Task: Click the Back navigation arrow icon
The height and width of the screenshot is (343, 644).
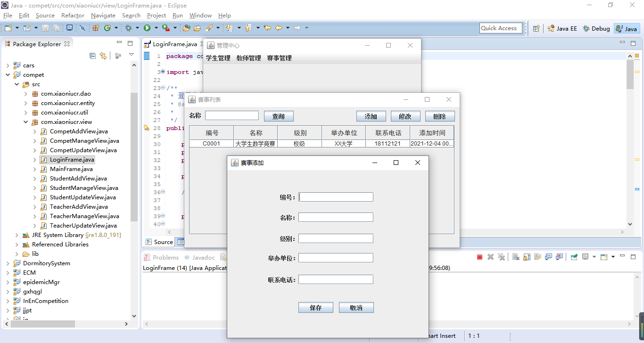Action: point(279,28)
